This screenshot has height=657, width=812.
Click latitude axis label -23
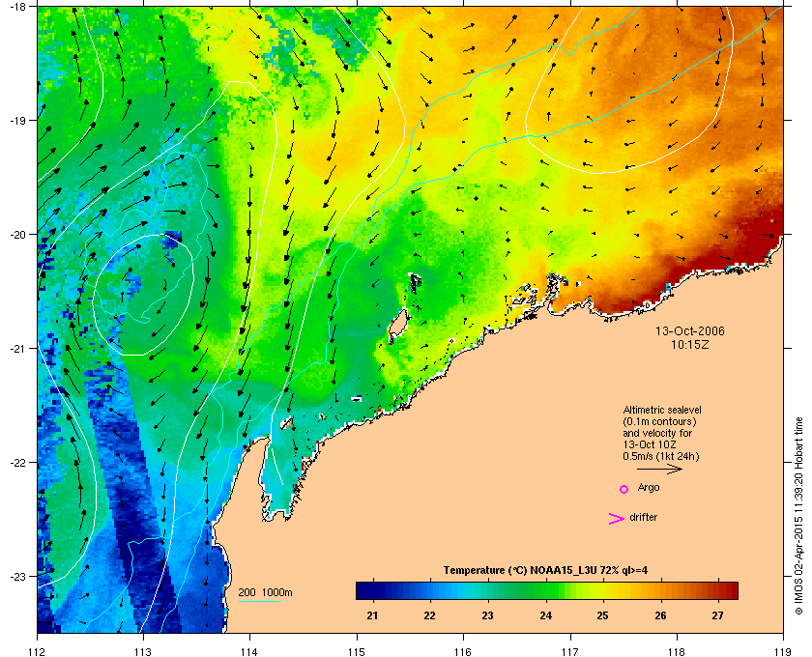[x=17, y=576]
